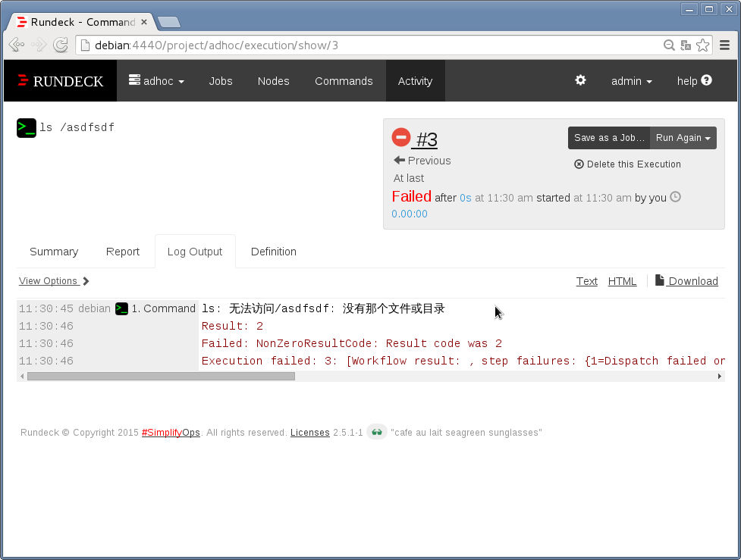The height and width of the screenshot is (560, 741).
Task: Expand the admin user menu
Action: (631, 81)
